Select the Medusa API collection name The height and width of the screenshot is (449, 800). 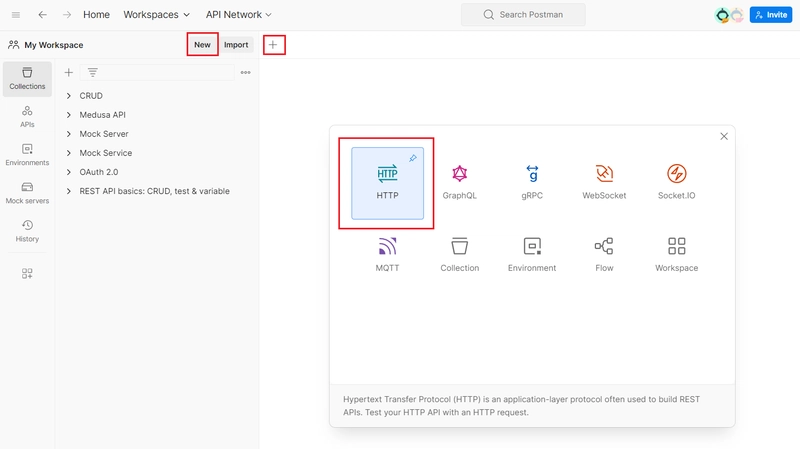click(x=102, y=115)
